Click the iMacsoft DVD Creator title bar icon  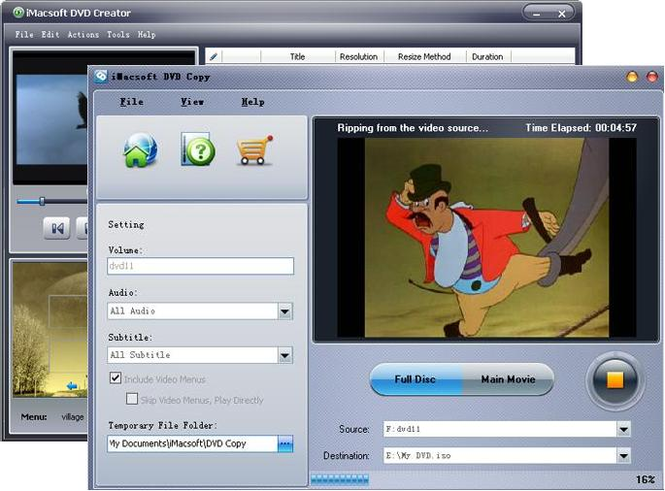pos(18,12)
